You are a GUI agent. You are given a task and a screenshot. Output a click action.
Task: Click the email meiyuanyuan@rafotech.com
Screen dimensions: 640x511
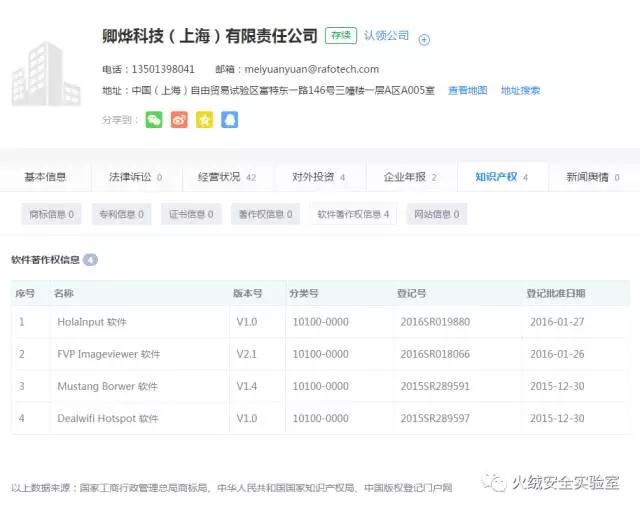[311, 69]
